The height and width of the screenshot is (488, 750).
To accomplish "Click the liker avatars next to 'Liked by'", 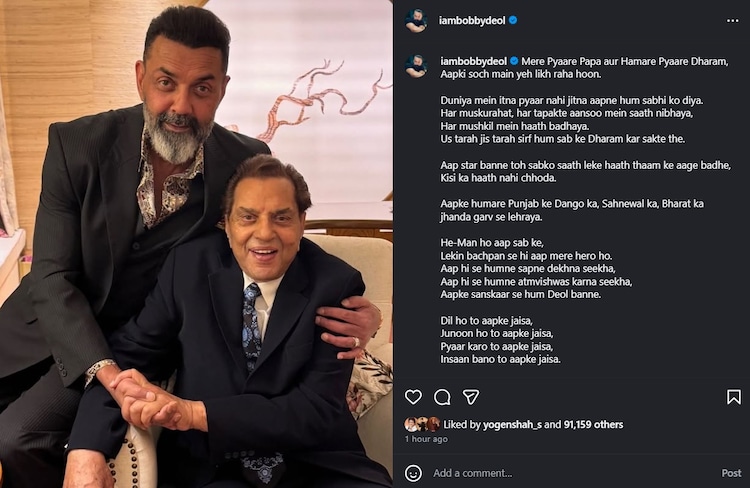I will click(421, 424).
